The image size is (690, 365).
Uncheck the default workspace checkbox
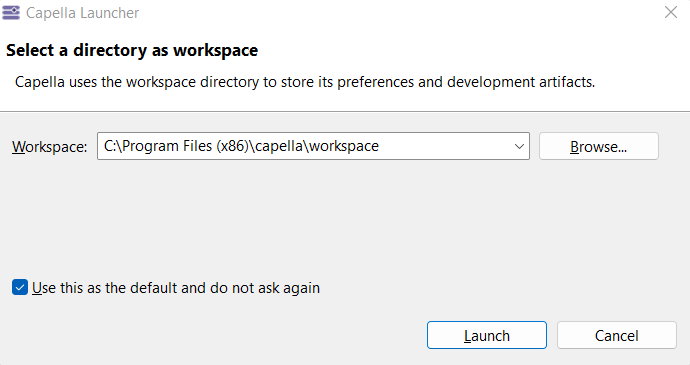tap(20, 288)
